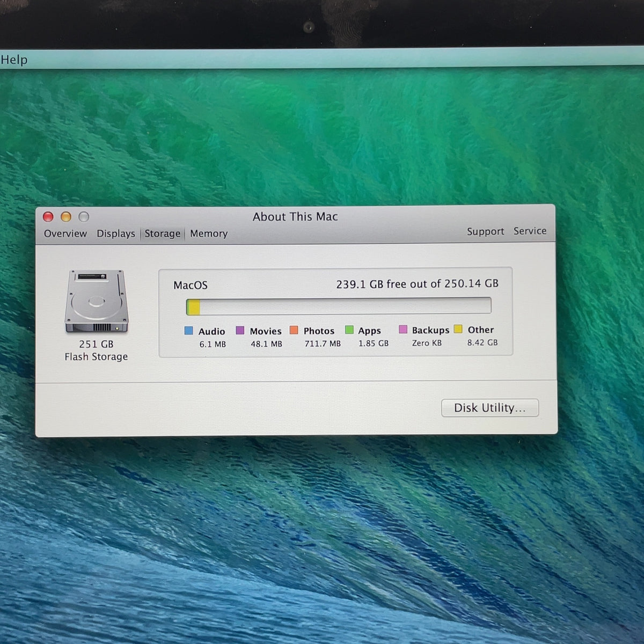This screenshot has height=644, width=644.
Task: Select the Storage tab
Action: click(163, 233)
